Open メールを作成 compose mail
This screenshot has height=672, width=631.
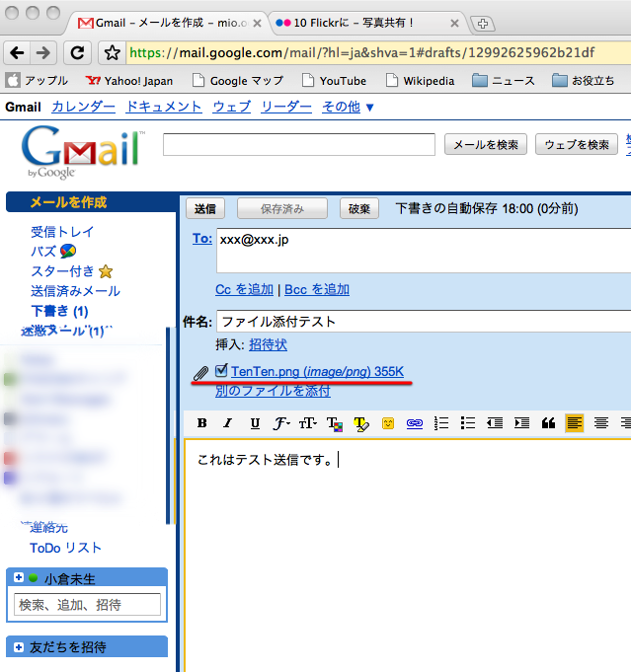(69, 202)
